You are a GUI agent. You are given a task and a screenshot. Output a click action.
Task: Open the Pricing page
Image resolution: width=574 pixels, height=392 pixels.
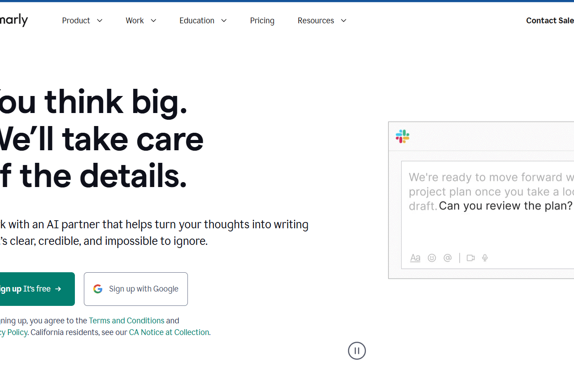tap(262, 21)
